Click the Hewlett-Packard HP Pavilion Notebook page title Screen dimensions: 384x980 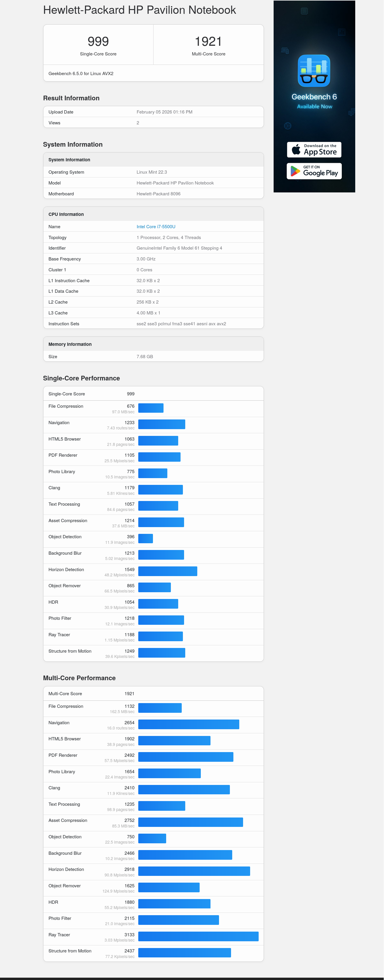(139, 10)
